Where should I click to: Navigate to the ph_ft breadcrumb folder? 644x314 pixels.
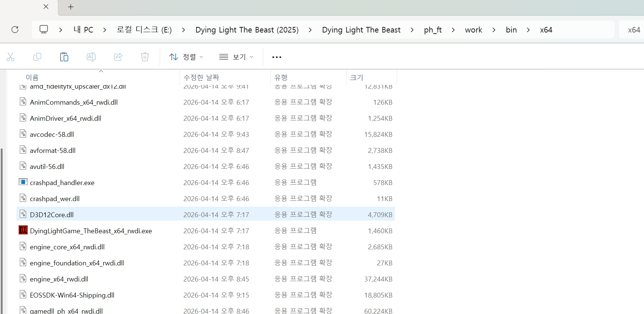coord(433,30)
